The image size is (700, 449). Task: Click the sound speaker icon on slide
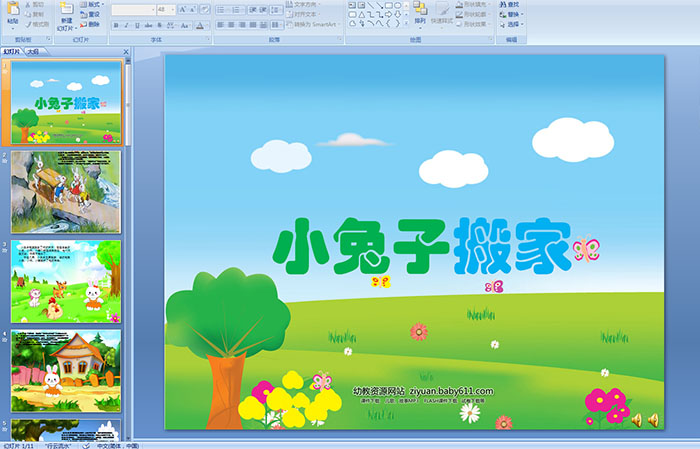coord(636,419)
